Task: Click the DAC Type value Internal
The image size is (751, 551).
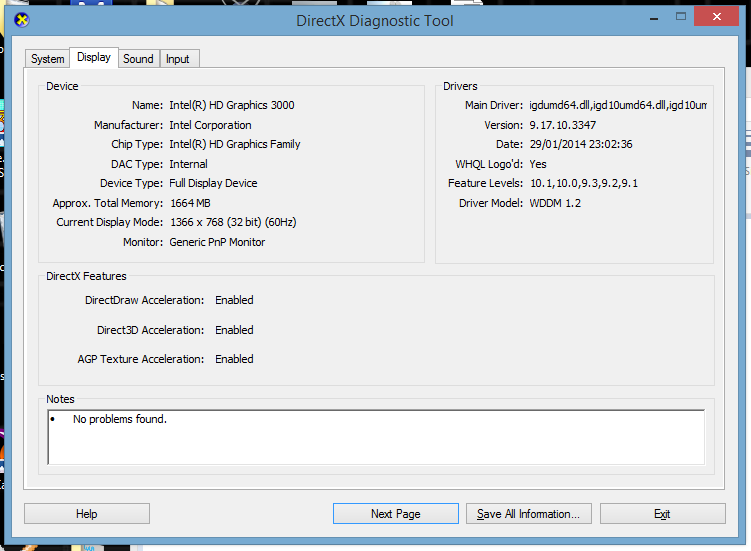Action: [188, 164]
